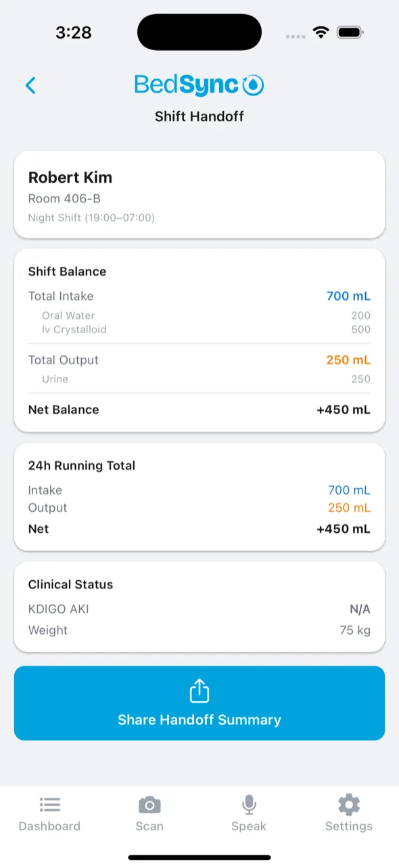This screenshot has width=399, height=868.
Task: Switch to the Speak tab
Action: [x=249, y=812]
